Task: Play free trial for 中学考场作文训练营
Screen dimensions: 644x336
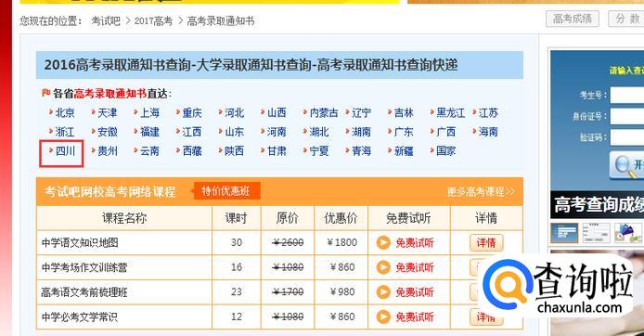Action: point(405,267)
